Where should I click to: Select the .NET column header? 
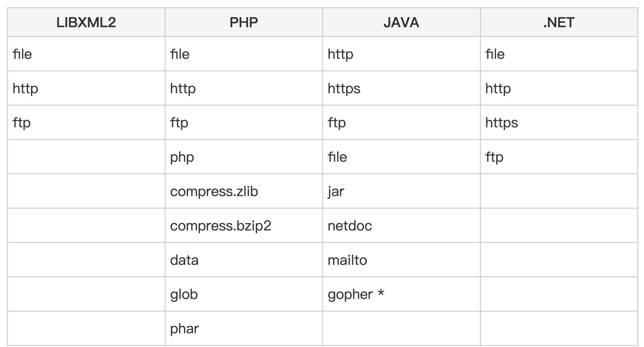(x=559, y=23)
